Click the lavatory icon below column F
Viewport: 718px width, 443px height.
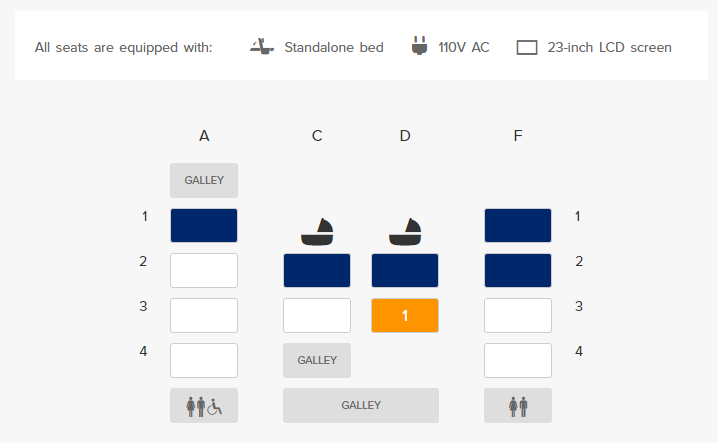pos(518,405)
